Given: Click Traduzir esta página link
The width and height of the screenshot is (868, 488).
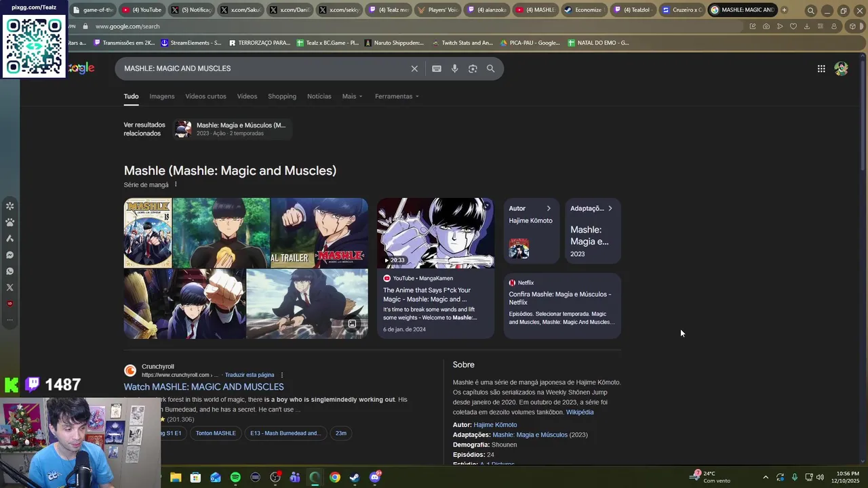Looking at the screenshot, I should click(250, 375).
